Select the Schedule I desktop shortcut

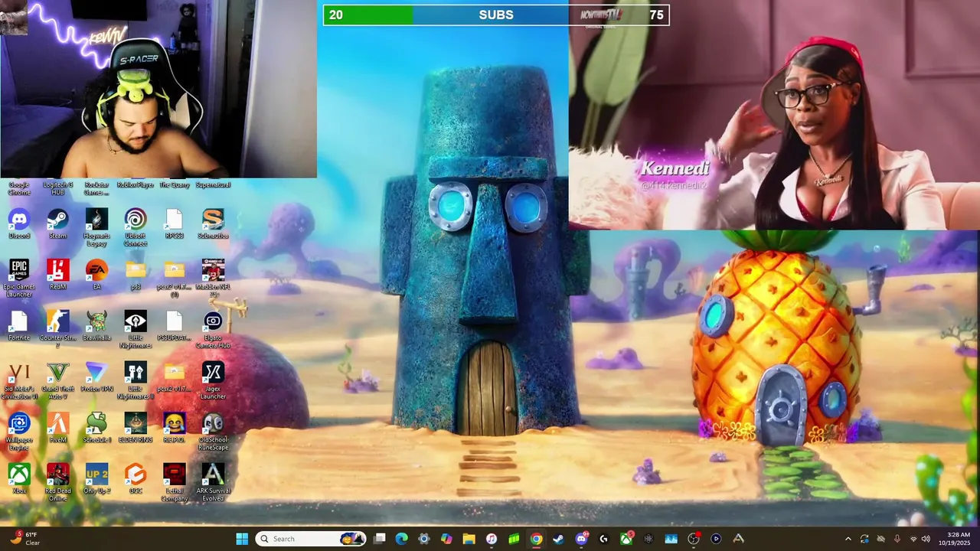(96, 428)
